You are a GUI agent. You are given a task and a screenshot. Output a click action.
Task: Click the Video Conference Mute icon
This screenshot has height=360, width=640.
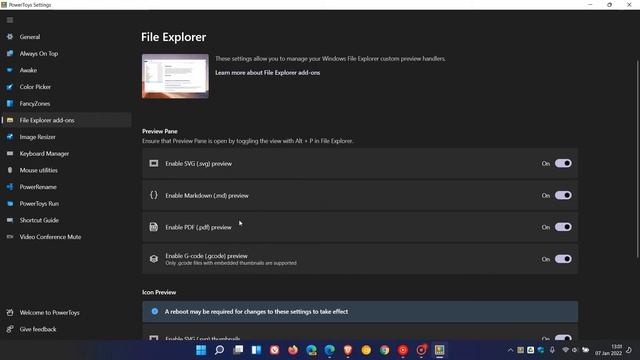click(x=10, y=237)
